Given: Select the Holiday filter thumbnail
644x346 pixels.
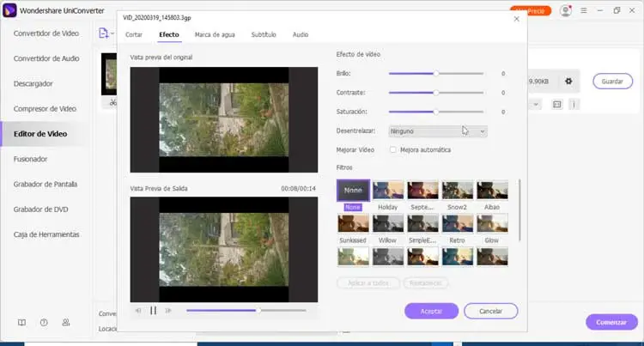Looking at the screenshot, I should [x=388, y=191].
